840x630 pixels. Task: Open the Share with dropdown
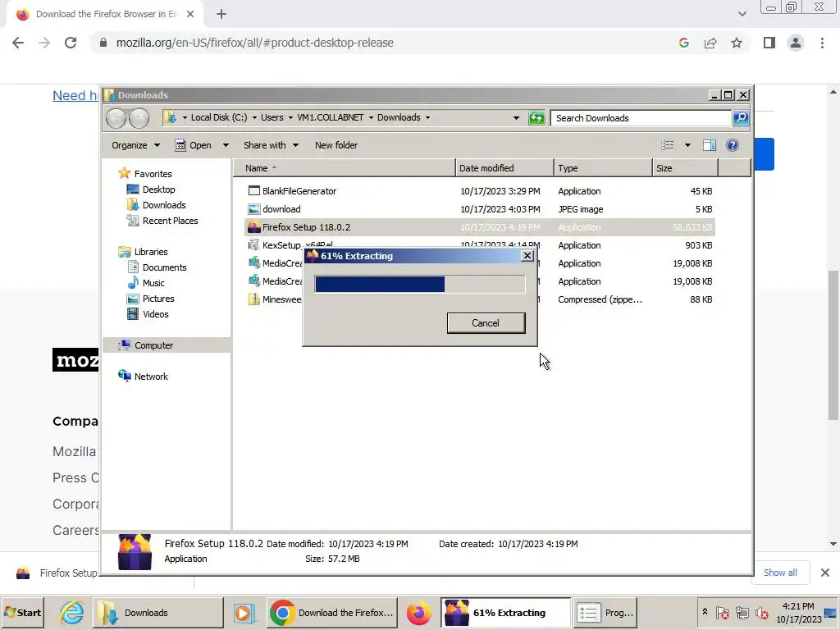point(271,145)
